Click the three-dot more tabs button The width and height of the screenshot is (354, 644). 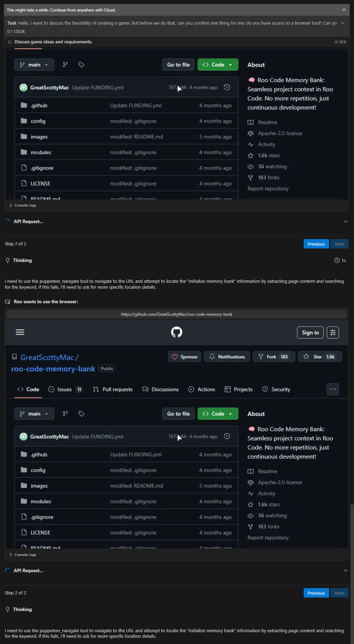(x=333, y=389)
